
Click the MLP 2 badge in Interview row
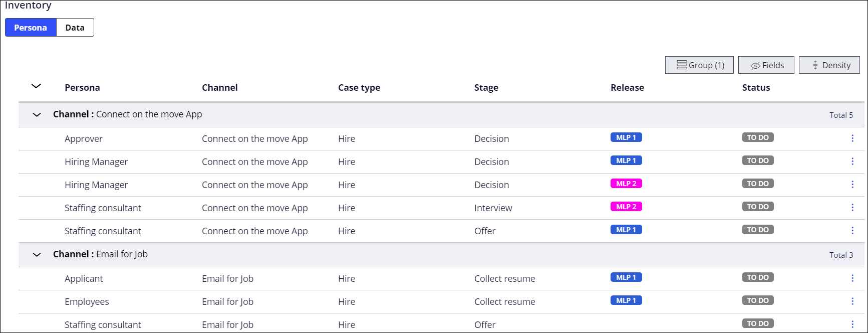(x=626, y=207)
